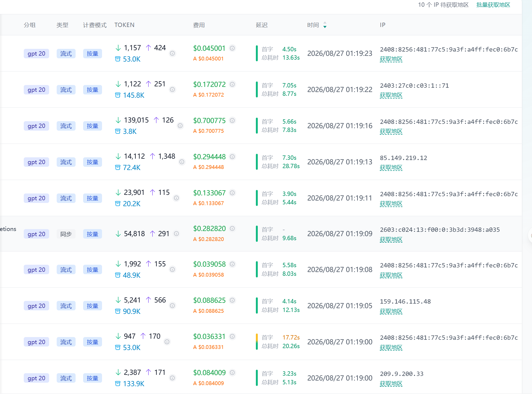Open token info icon beside 2,387 / 171 row
This screenshot has height=394, width=532.
pos(172,378)
